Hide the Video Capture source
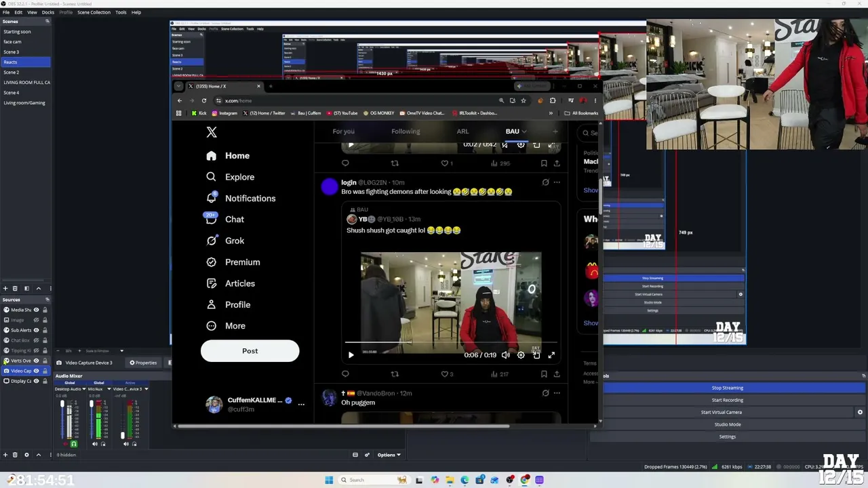This screenshot has width=868, height=488. tap(37, 371)
